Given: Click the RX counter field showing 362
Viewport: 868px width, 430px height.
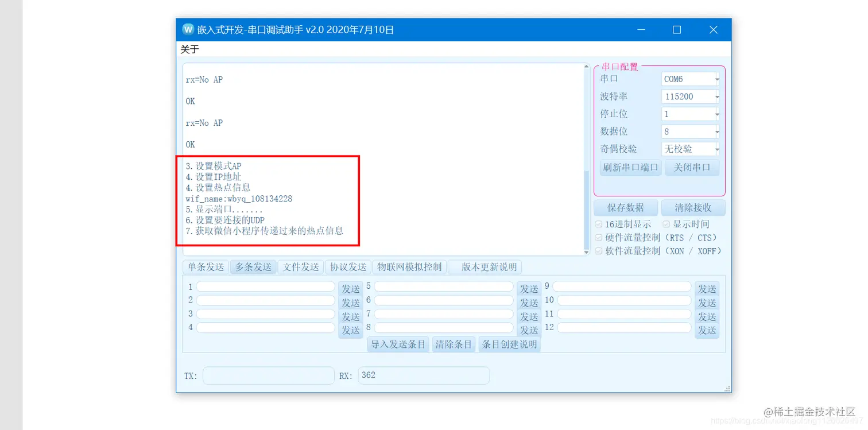Looking at the screenshot, I should pyautogui.click(x=424, y=375).
